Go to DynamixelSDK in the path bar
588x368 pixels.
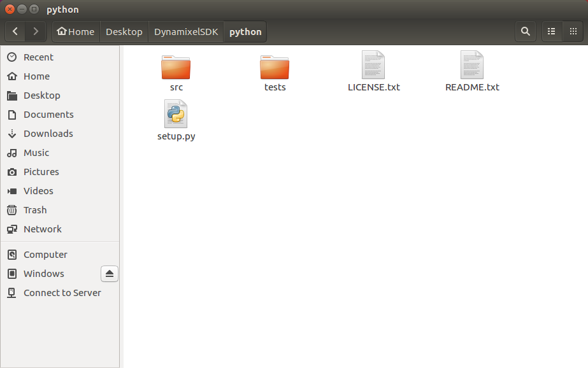[186, 31]
